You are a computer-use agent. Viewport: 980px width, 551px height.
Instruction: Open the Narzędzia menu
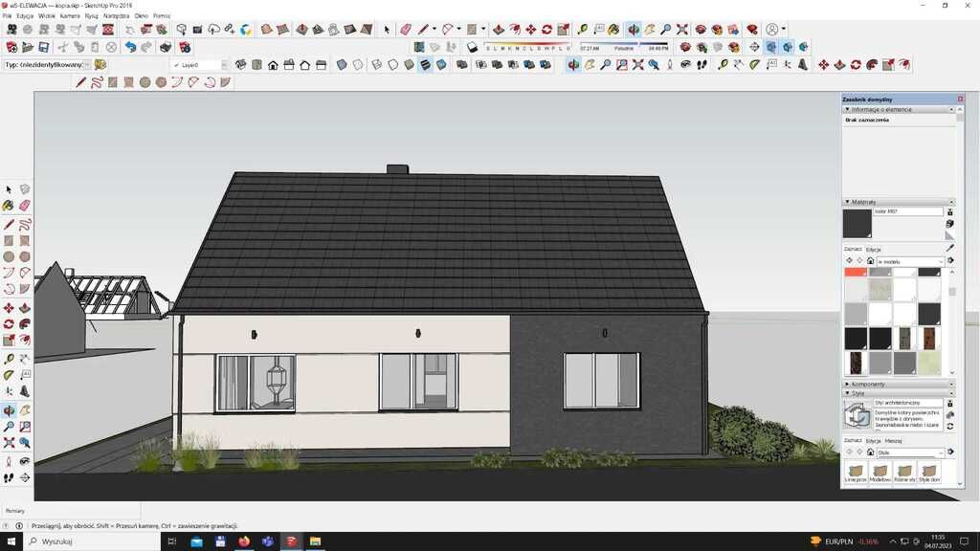tap(116, 16)
